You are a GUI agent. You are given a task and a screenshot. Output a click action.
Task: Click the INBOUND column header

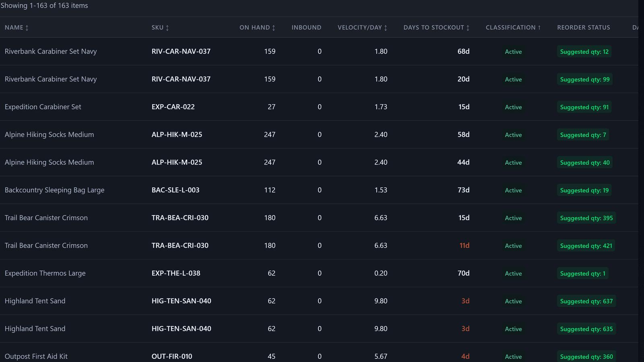pyautogui.click(x=306, y=27)
